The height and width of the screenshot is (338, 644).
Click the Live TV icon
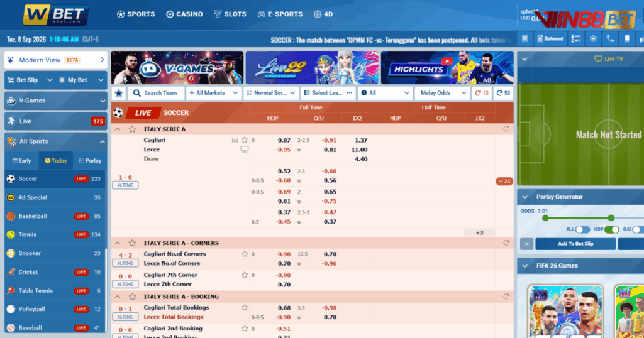[x=598, y=59]
